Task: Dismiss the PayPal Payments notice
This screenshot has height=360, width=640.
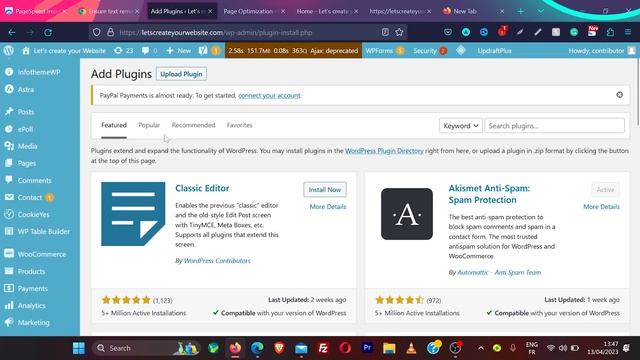Action: 619,95
